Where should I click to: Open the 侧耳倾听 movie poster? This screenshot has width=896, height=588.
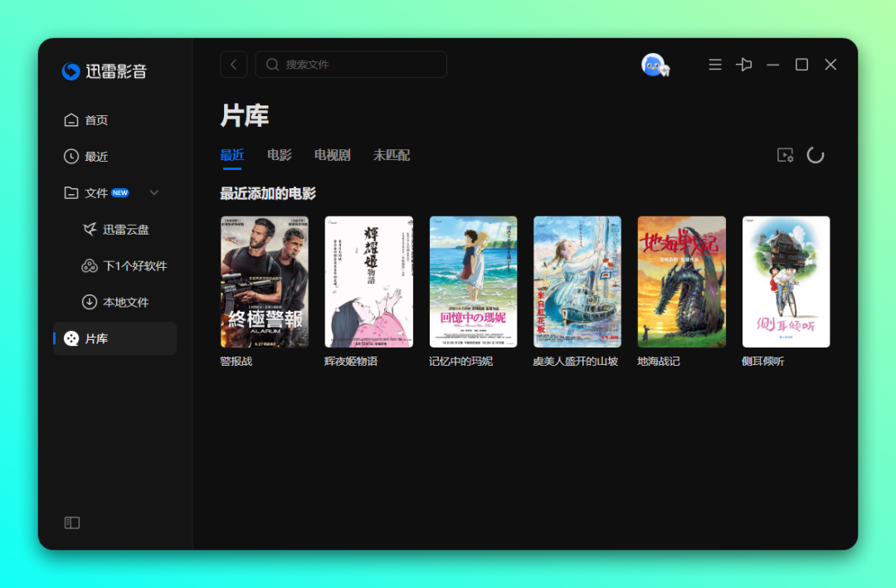click(786, 282)
